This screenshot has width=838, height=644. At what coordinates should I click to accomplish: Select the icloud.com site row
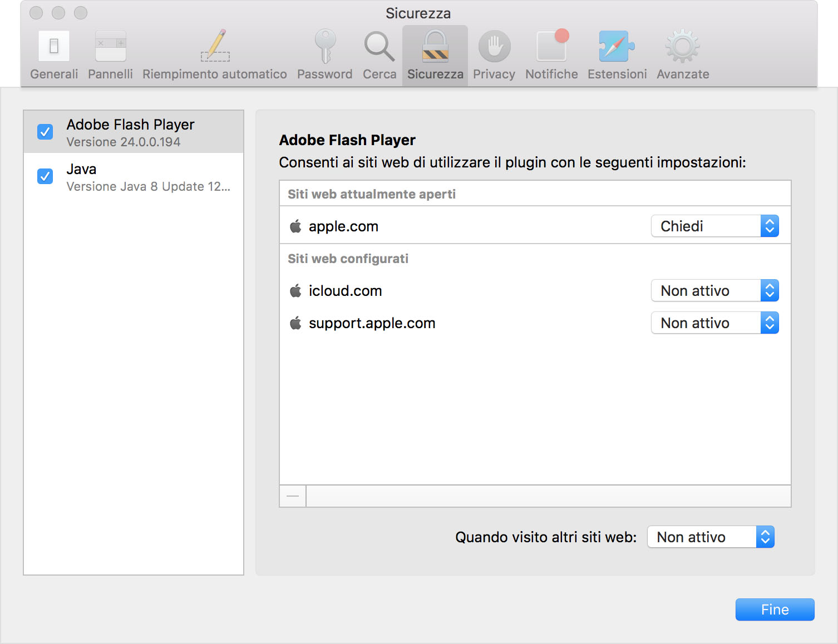click(535, 290)
